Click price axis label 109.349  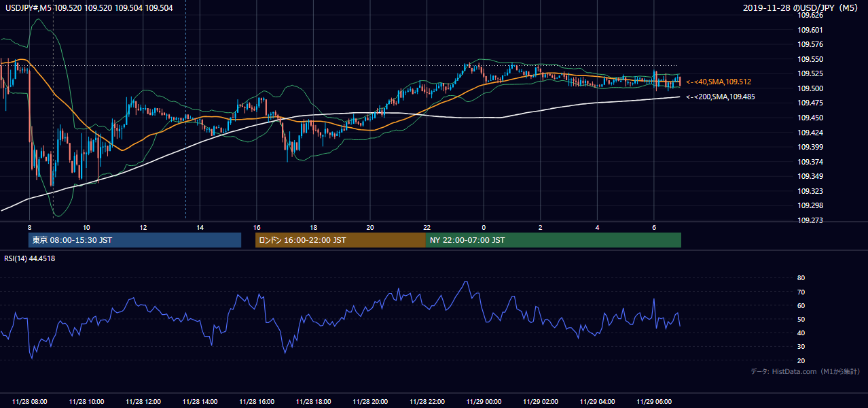[810, 177]
